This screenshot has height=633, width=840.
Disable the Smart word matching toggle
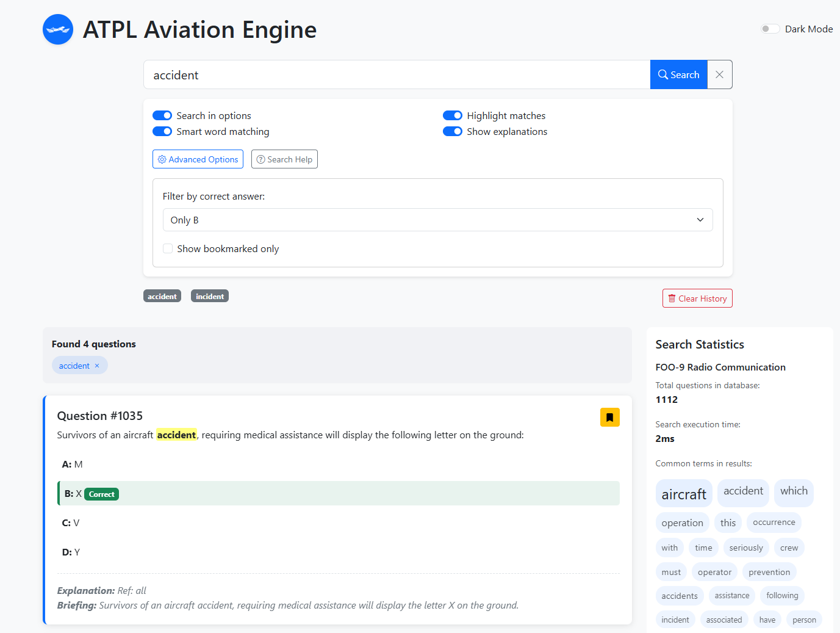[162, 131]
